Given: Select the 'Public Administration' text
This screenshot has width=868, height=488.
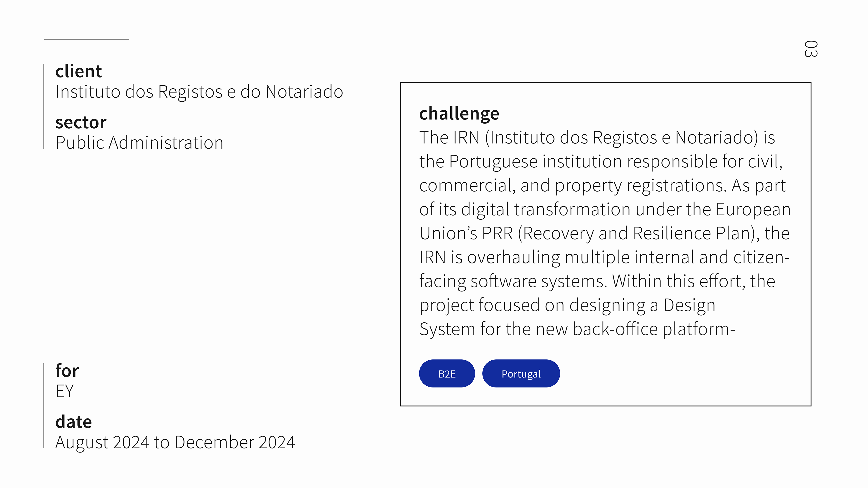Looking at the screenshot, I should coord(139,143).
